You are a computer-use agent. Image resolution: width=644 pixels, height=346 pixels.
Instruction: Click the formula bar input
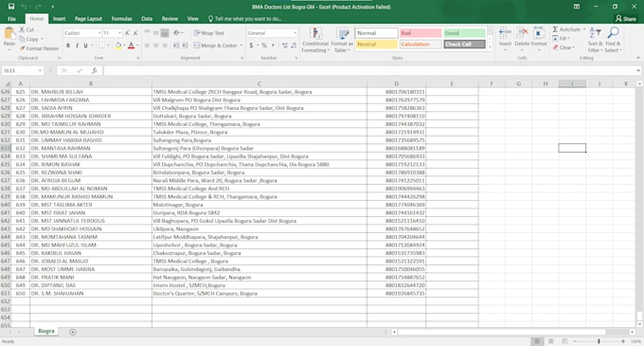click(x=369, y=71)
